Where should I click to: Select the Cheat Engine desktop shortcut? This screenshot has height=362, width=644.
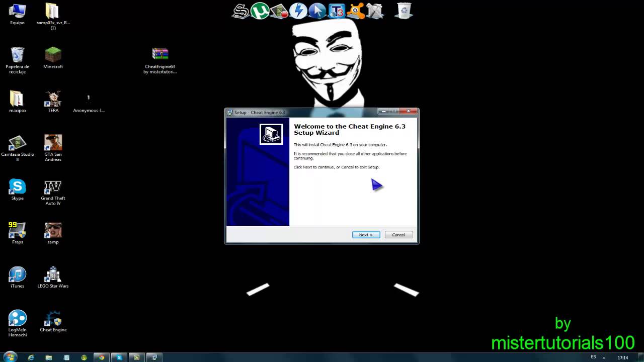53,321
